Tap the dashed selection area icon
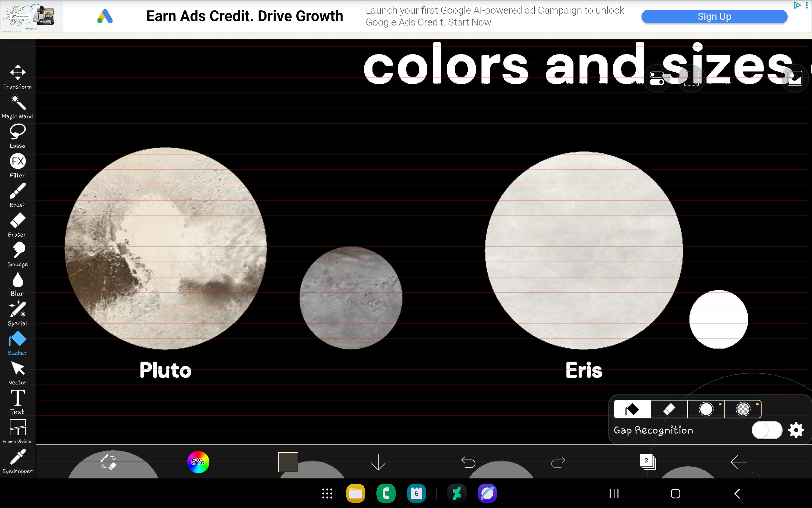Image resolution: width=812 pixels, height=508 pixels. point(691,78)
